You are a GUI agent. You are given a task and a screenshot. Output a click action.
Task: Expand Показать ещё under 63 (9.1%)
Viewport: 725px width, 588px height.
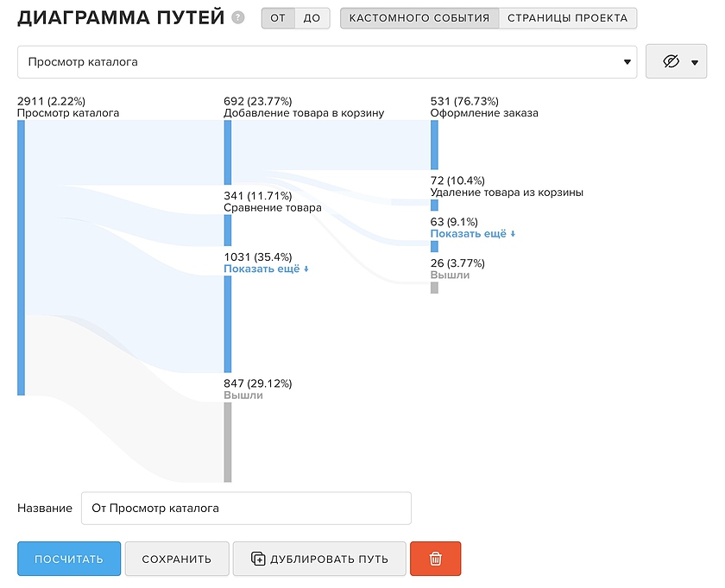coord(473,233)
